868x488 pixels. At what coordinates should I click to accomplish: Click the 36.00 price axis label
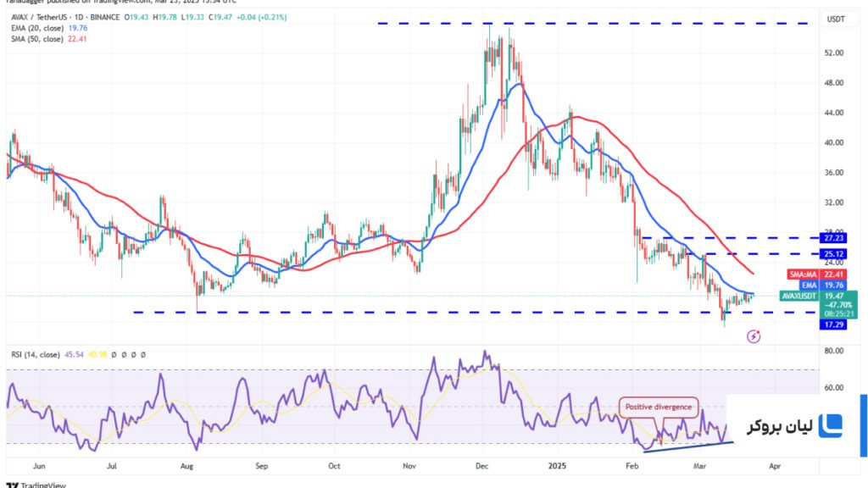(x=834, y=173)
